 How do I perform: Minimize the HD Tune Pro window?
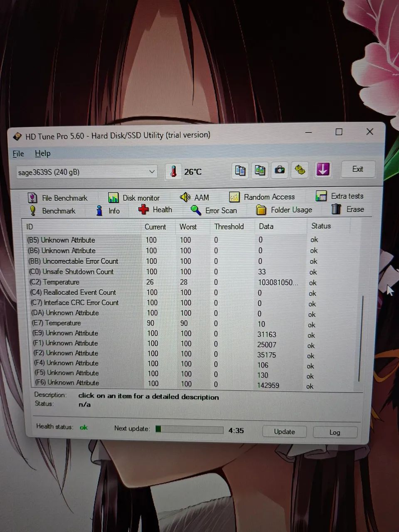coord(308,133)
